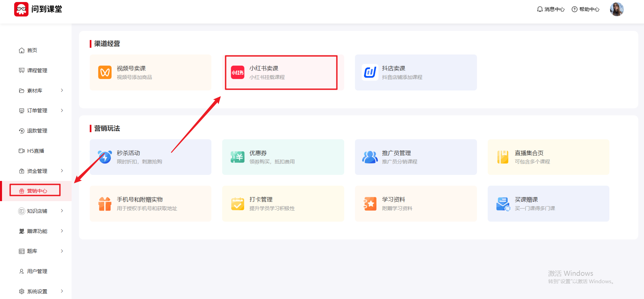Click the 用户管理 person icon
Viewport: 644px width, 299px height.
tap(22, 271)
